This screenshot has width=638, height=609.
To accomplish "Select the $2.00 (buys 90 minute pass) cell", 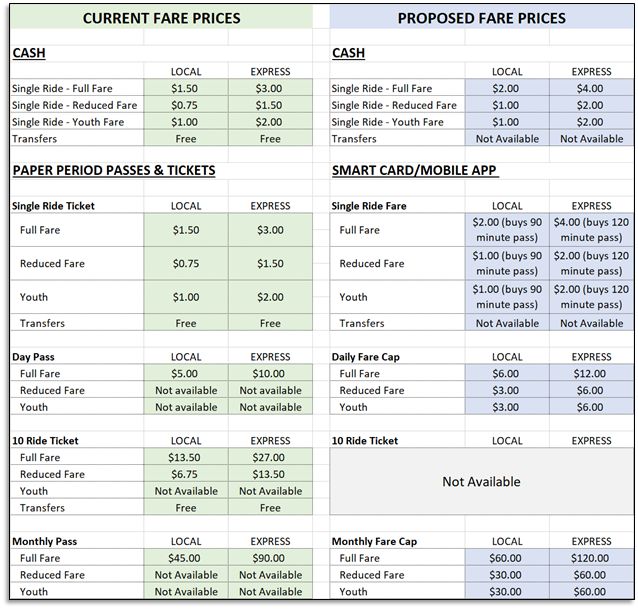I will pos(507,230).
